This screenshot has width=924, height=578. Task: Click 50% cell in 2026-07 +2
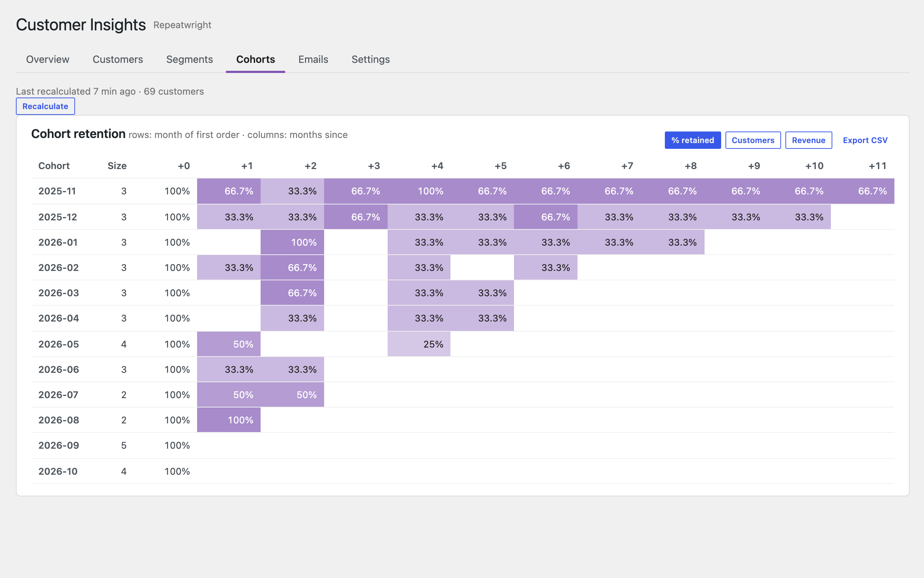pos(292,394)
